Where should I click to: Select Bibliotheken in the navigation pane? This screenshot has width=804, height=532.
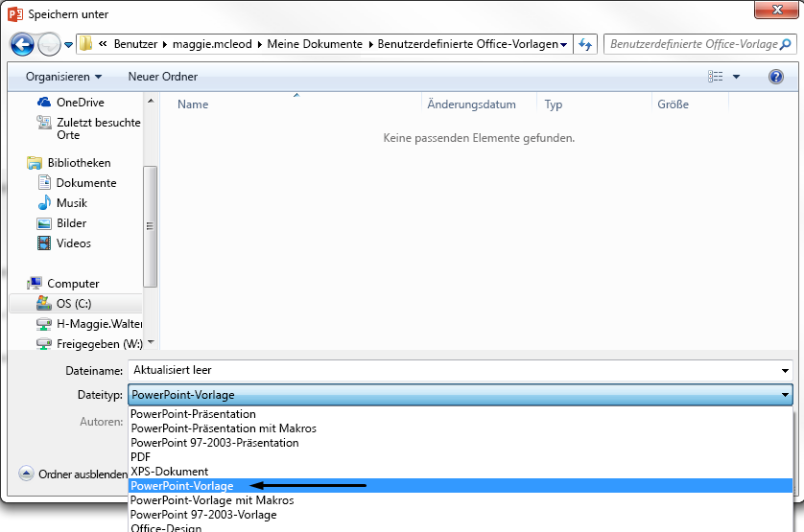pyautogui.click(x=69, y=162)
